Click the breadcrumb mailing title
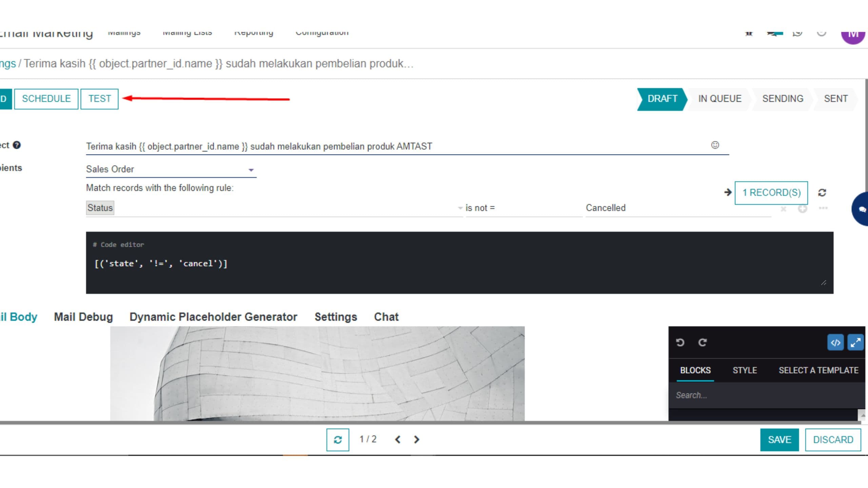The width and height of the screenshot is (868, 488). tap(218, 63)
